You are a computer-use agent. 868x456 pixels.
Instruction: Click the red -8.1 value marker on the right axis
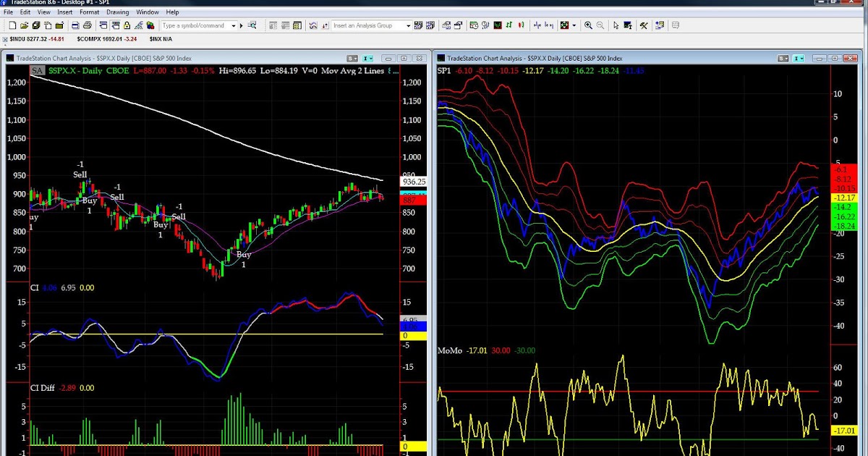844,169
